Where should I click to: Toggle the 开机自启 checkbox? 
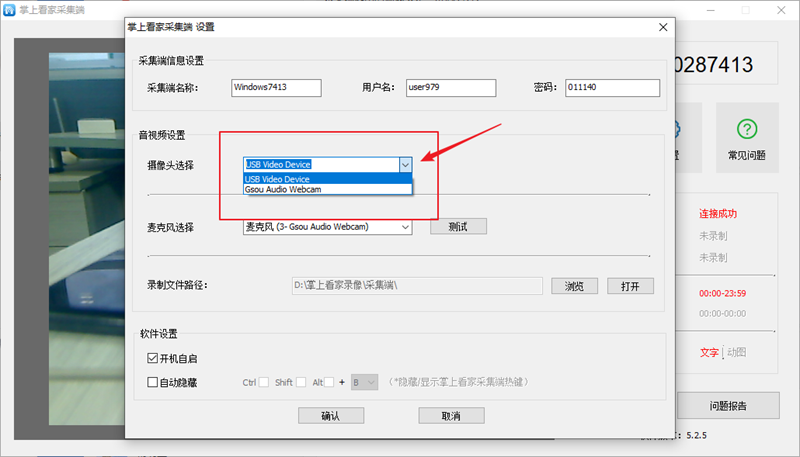tap(152, 358)
